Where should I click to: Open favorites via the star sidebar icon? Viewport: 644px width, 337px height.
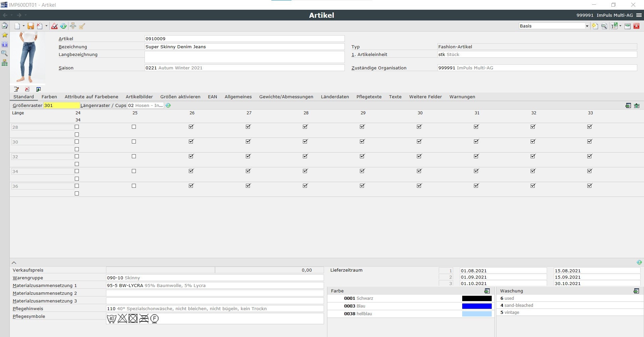point(5,35)
